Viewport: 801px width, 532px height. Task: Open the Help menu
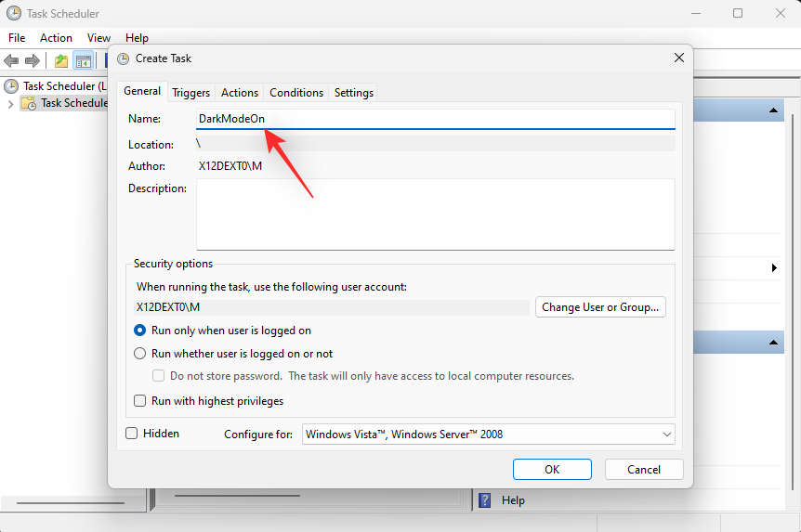[x=137, y=38]
